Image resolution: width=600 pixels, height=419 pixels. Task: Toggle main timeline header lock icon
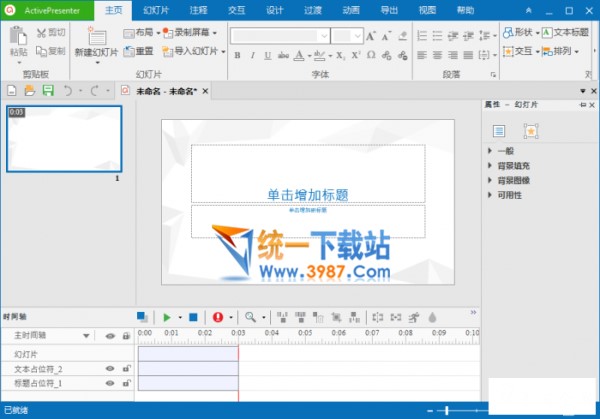coord(126,336)
